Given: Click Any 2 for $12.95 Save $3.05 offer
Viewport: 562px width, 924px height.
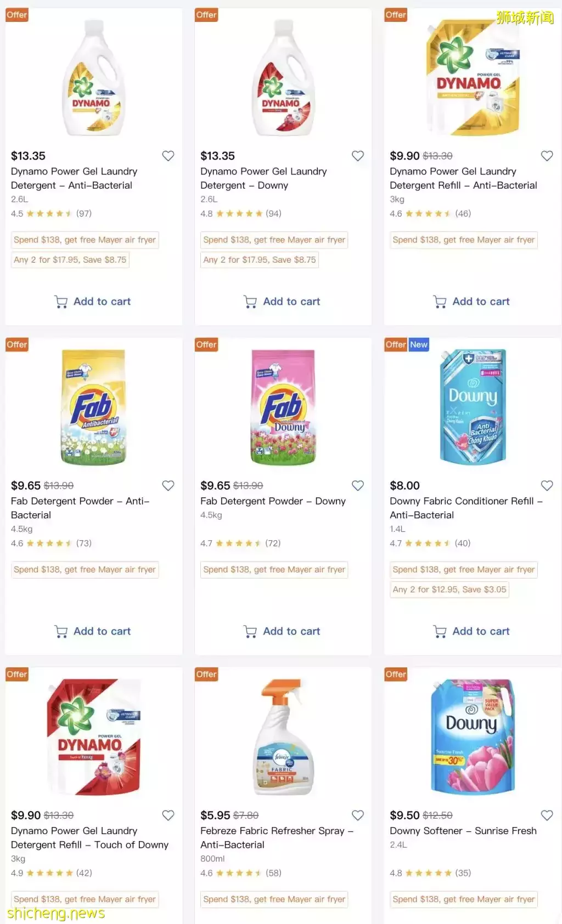Looking at the screenshot, I should tap(449, 589).
